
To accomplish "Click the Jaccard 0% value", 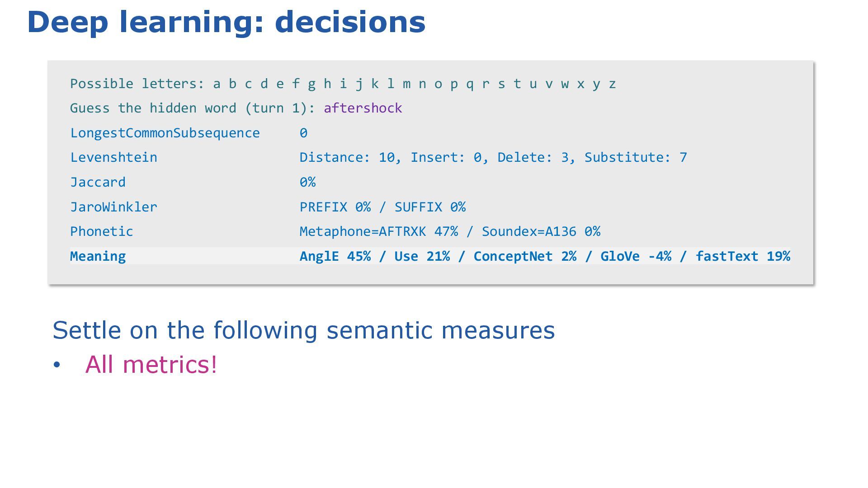I will [307, 182].
